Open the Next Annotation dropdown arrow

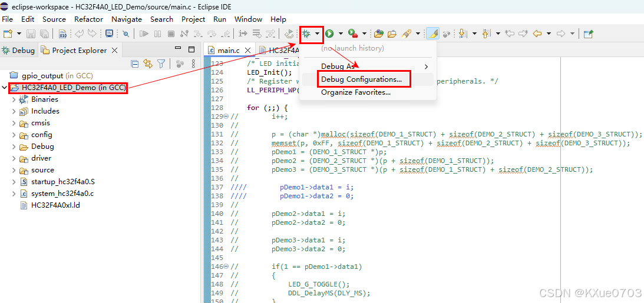tap(474, 34)
